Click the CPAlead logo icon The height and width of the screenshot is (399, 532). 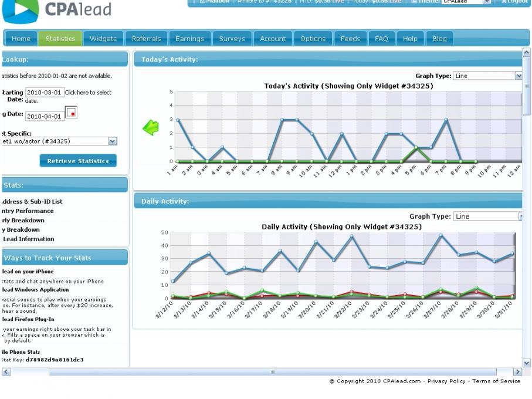coord(21,11)
